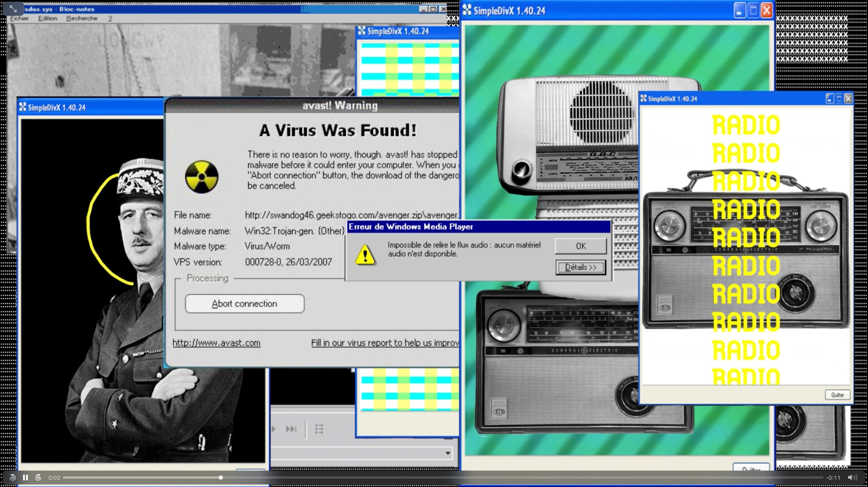Close the small SimpleDivX RADIO window
868x487 pixels.
point(848,99)
